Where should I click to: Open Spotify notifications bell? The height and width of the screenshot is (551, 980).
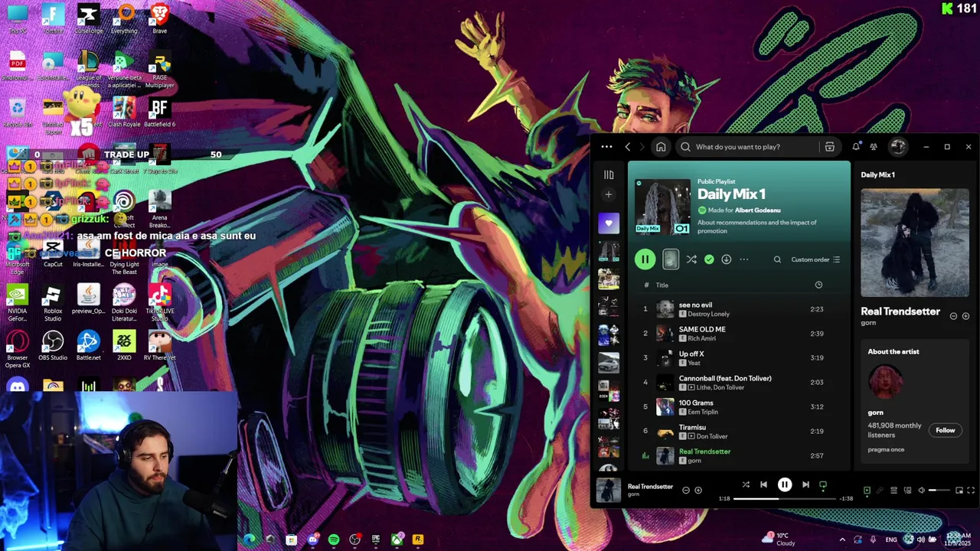point(856,147)
